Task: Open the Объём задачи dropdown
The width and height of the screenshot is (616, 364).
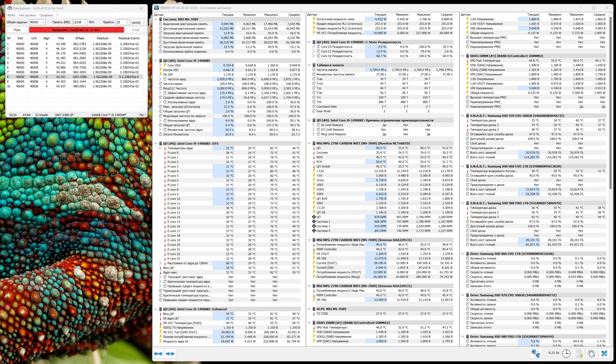Action: [43, 22]
